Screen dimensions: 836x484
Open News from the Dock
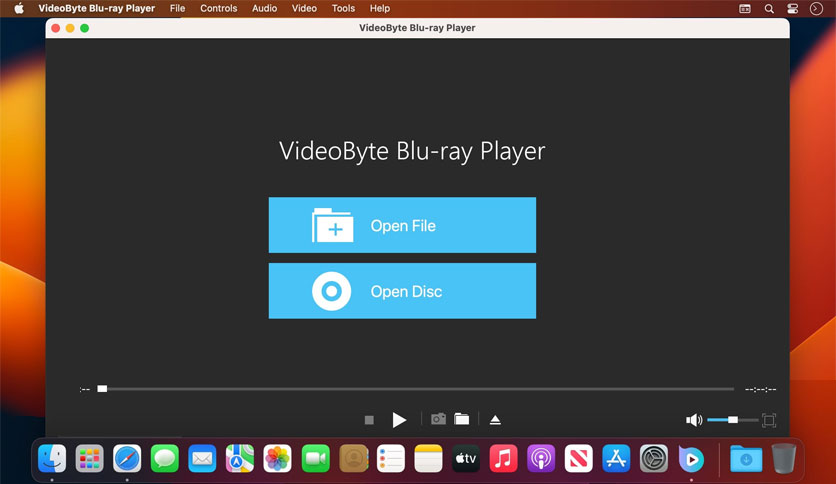[x=578, y=458]
